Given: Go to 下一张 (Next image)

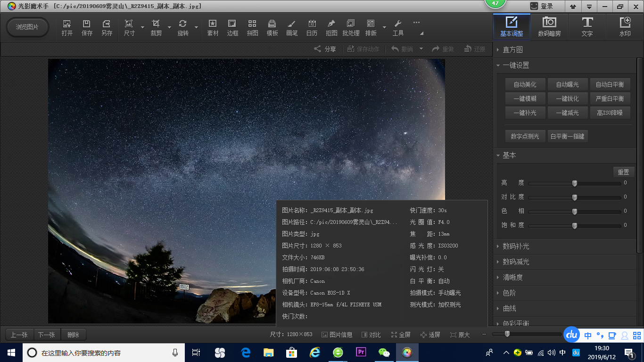Looking at the screenshot, I should point(46,335).
